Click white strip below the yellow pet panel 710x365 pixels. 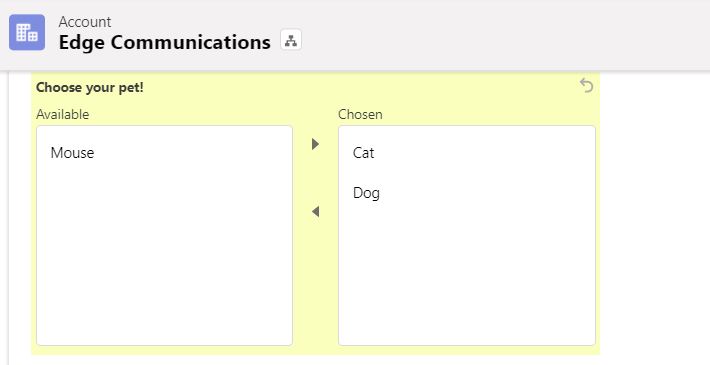tap(316, 360)
